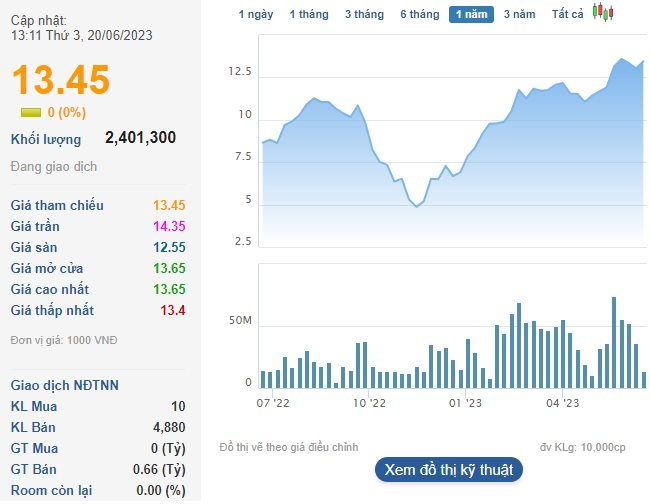650x504 pixels.
Task: Click the 'đv KLg: 10,000cp' note
Action: tap(582, 447)
